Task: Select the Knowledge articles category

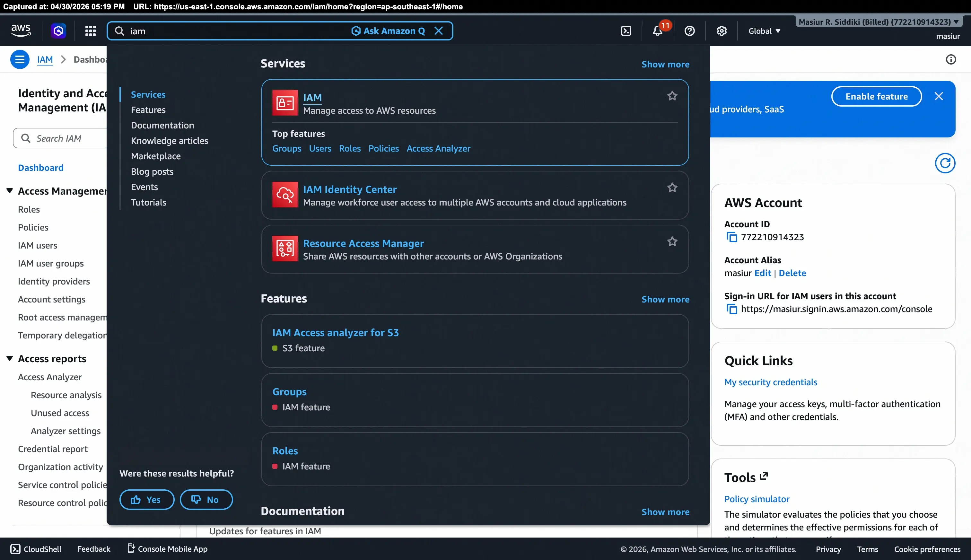Action: pos(169,141)
